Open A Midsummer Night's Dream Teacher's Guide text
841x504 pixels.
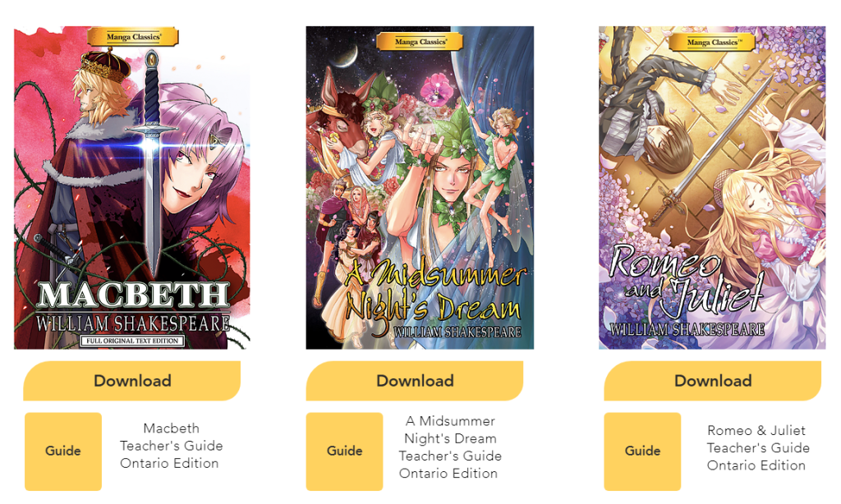pyautogui.click(x=450, y=447)
